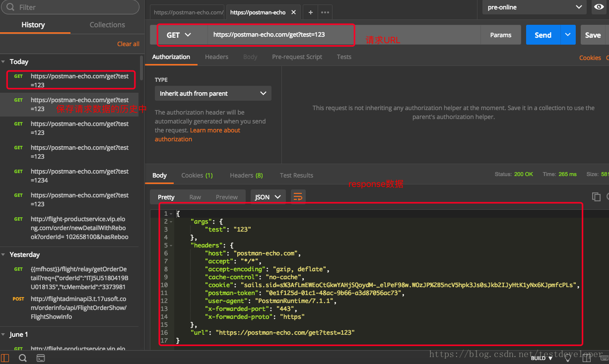Open the Postman console icon

pos(41,358)
